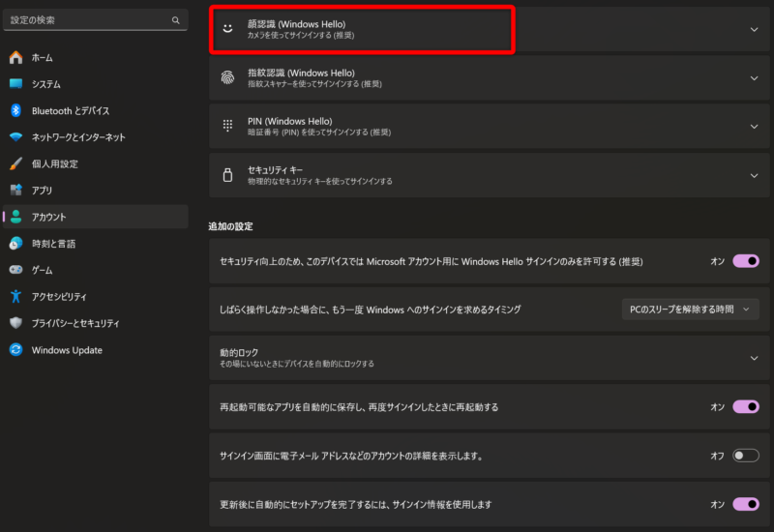
Task: Toggle sign-in info use after update
Action: point(745,504)
